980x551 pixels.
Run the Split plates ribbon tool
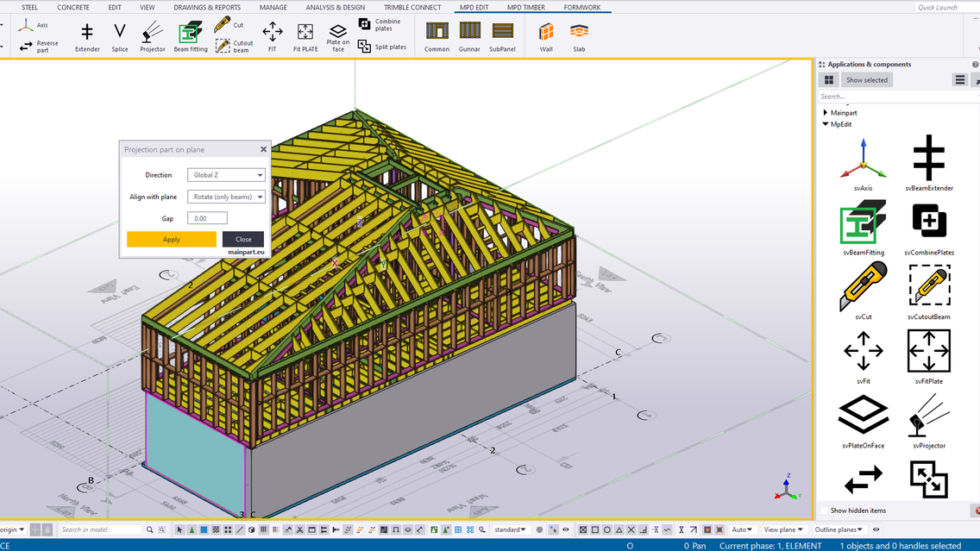point(382,47)
